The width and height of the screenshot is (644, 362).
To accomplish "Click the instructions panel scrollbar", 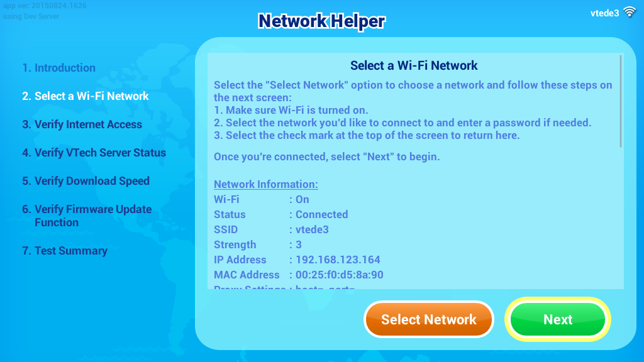I will (621, 101).
